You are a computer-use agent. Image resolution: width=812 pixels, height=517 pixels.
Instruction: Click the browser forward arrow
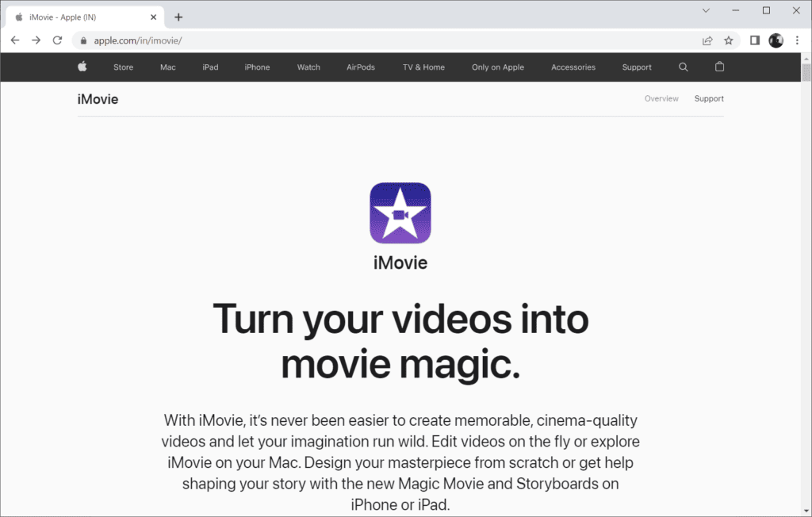[36, 40]
